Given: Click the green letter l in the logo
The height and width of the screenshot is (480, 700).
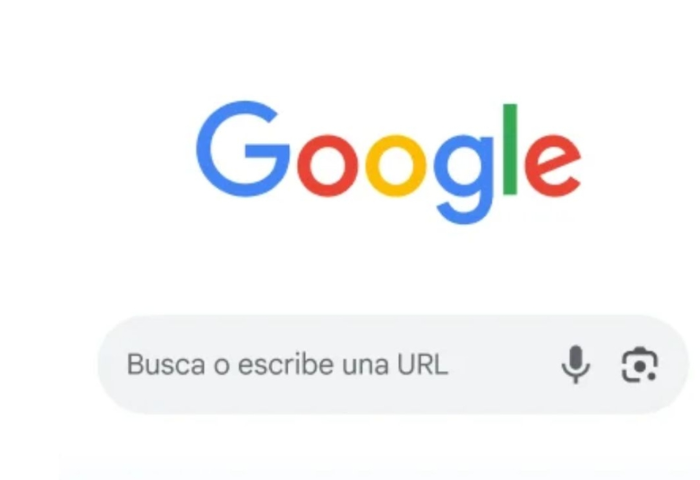Looking at the screenshot, I should [x=510, y=149].
